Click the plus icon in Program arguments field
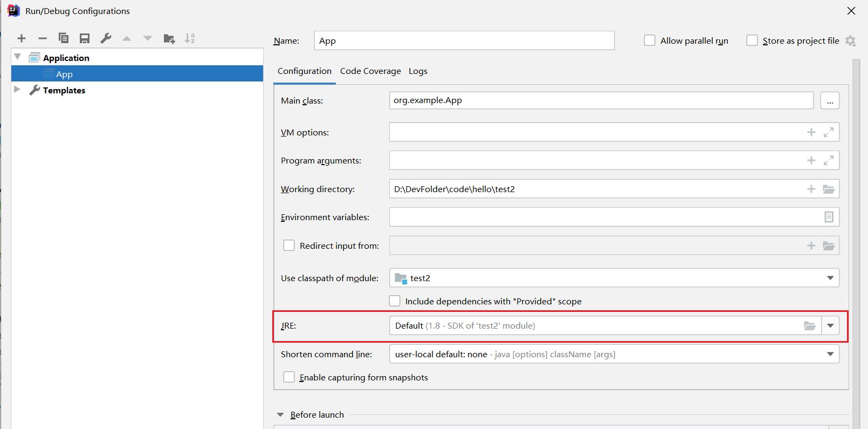 [811, 160]
